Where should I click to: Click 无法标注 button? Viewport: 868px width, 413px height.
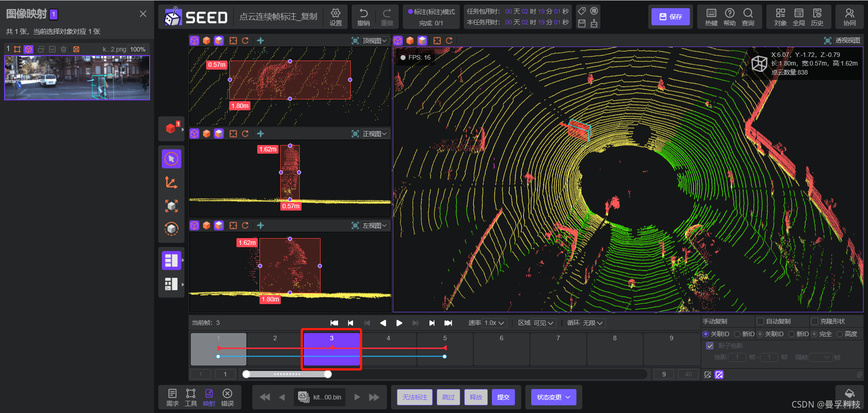(x=415, y=397)
